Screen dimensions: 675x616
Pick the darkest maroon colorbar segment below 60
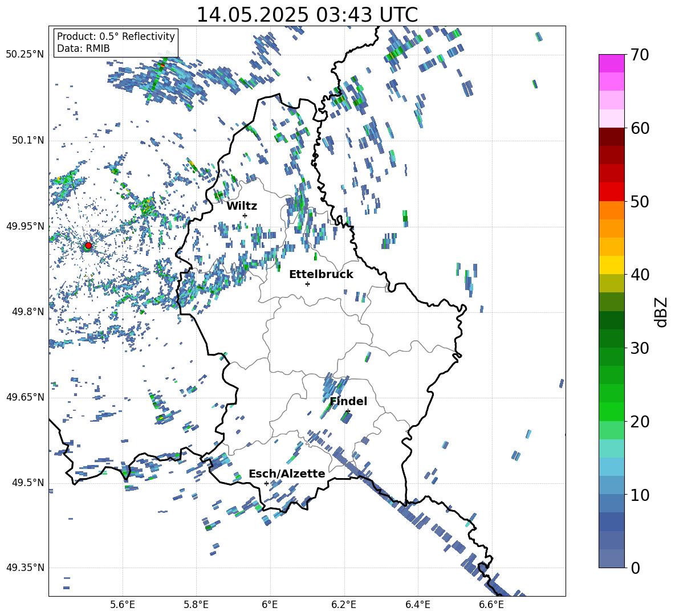[611, 137]
